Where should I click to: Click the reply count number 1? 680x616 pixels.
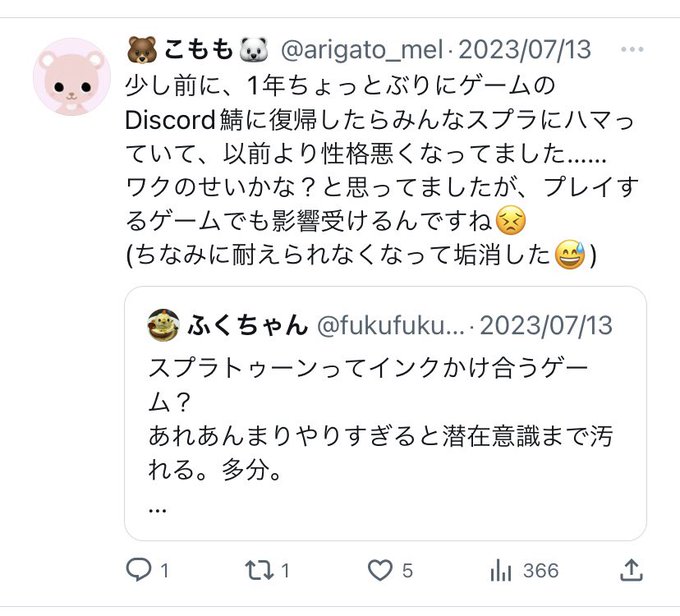pos(165,570)
